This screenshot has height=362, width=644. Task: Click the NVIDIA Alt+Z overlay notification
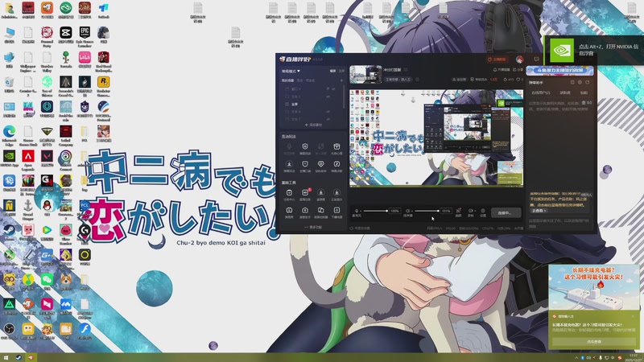[x=594, y=51]
